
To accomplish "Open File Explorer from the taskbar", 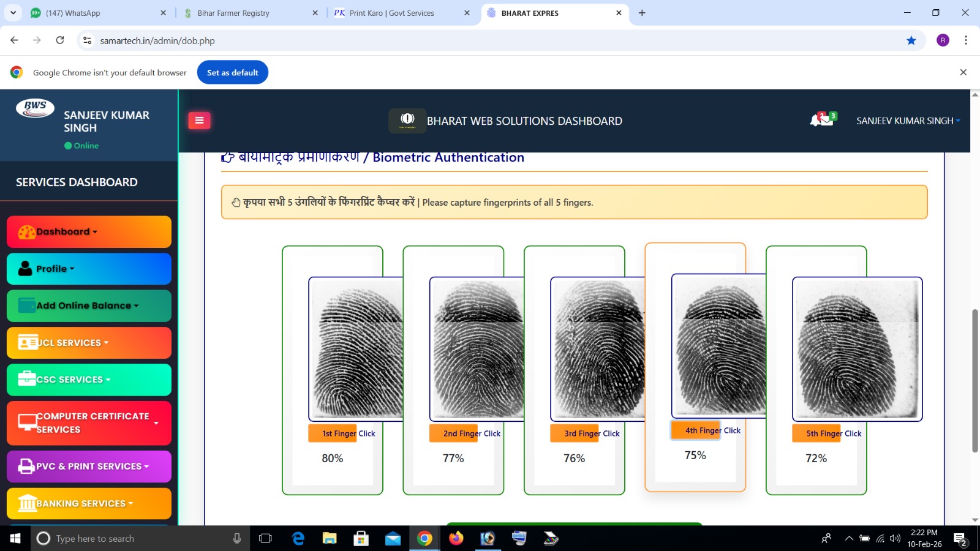I will pos(330,538).
